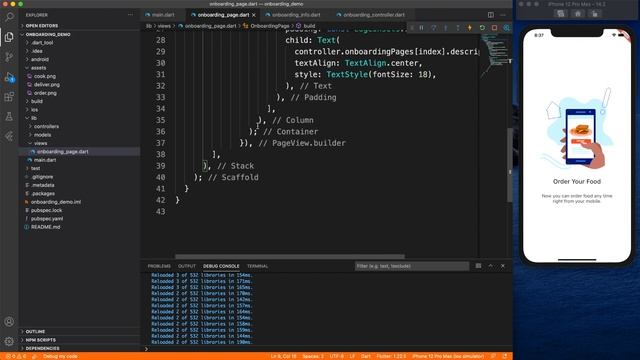Open the Output panel tab
Screen dimensions: 640x360
pos(187,266)
